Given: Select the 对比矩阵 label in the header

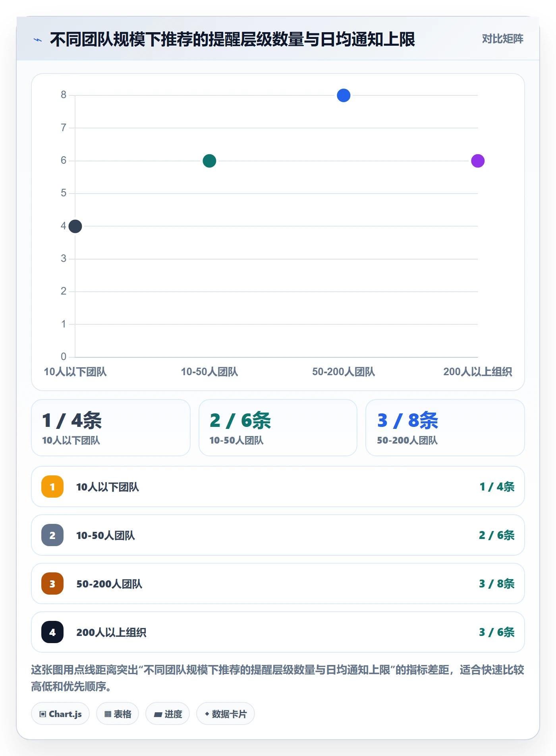Looking at the screenshot, I should pos(502,39).
